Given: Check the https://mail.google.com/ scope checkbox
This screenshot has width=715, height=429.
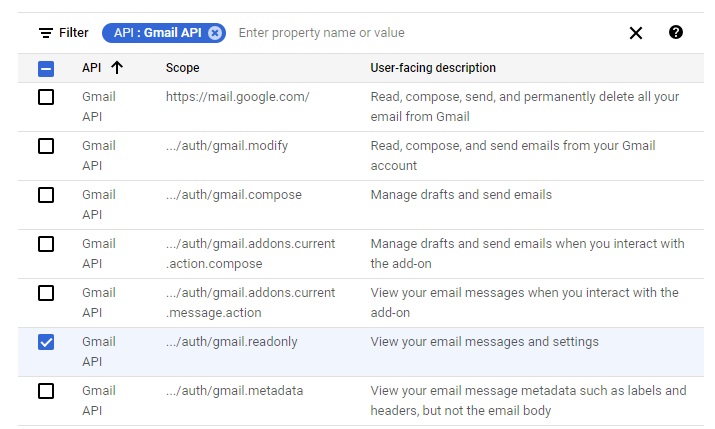Looking at the screenshot, I should coord(46,97).
